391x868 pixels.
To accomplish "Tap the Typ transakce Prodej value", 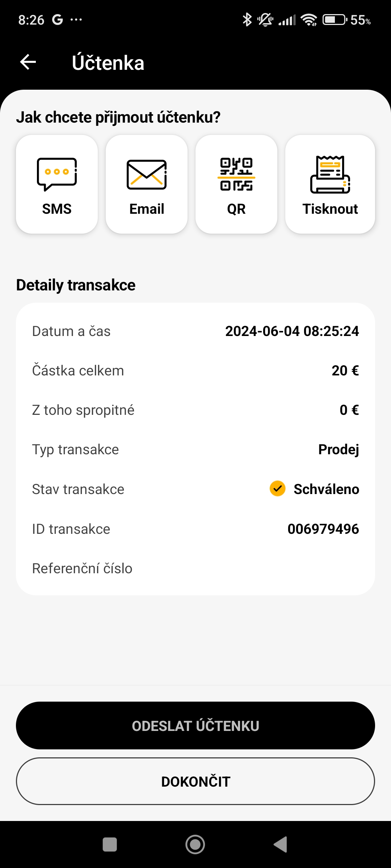I will pos(339,450).
